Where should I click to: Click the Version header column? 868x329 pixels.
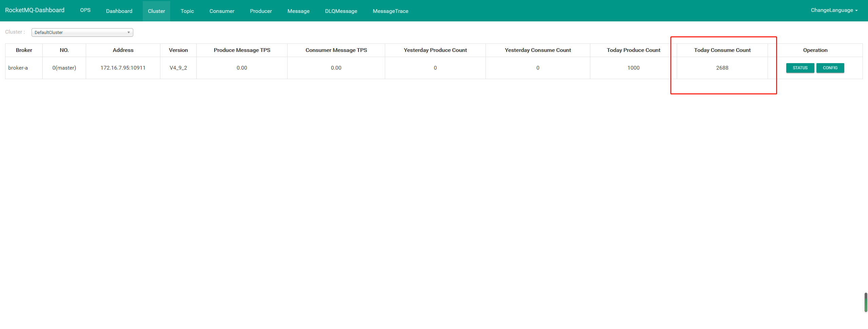tap(178, 50)
